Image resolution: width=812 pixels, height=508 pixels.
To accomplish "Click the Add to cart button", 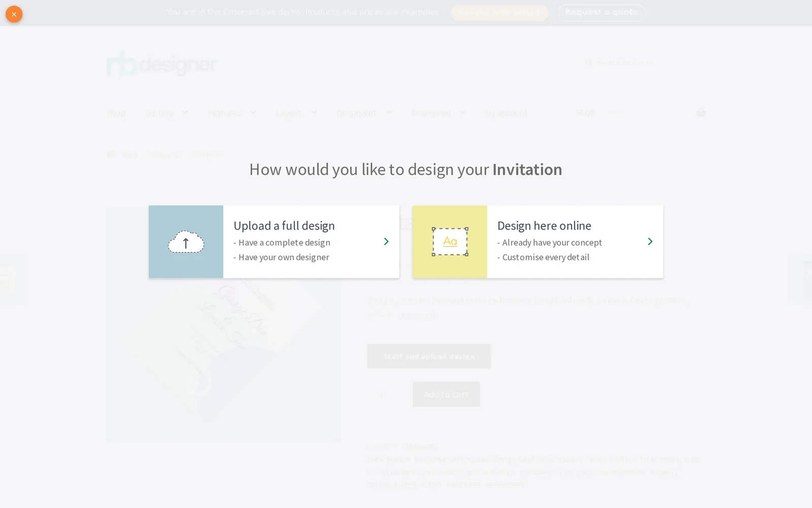I will tap(446, 394).
